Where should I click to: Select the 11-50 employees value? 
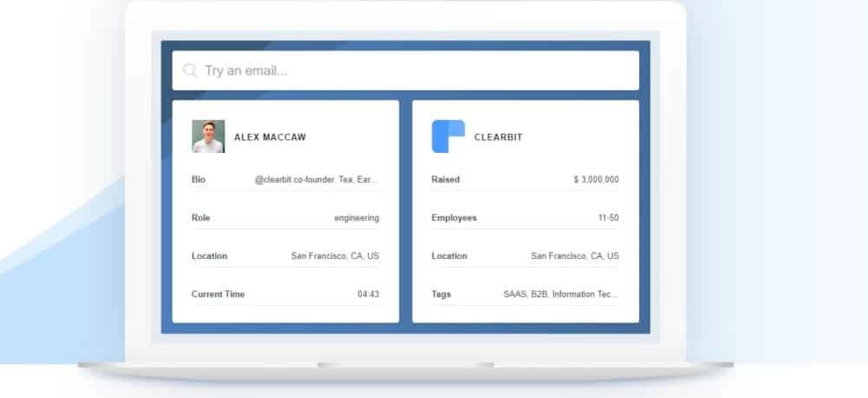click(608, 218)
